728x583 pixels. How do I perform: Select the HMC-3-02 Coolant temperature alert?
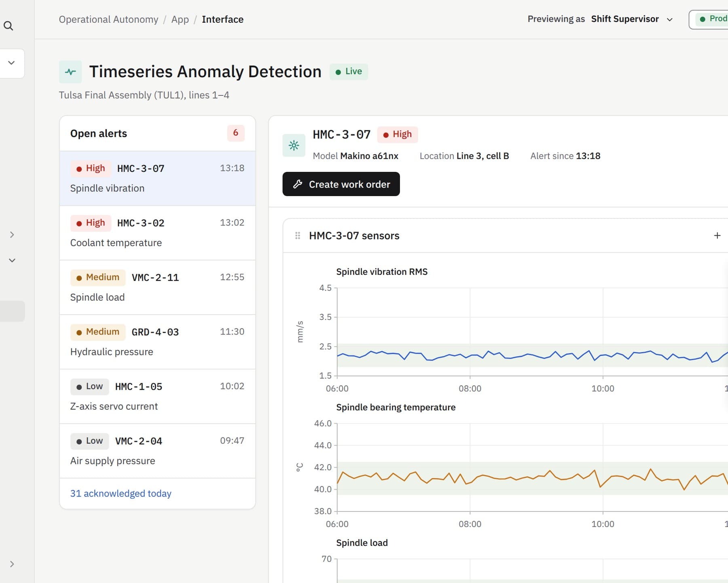coord(157,233)
